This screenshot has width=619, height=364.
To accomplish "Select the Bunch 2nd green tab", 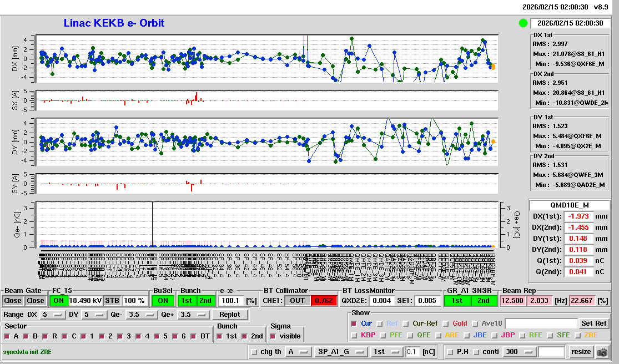I will point(205,301).
